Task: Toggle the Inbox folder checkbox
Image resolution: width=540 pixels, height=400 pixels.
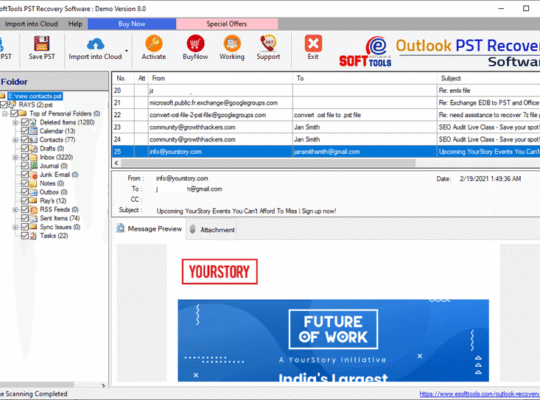Action: (x=25, y=157)
